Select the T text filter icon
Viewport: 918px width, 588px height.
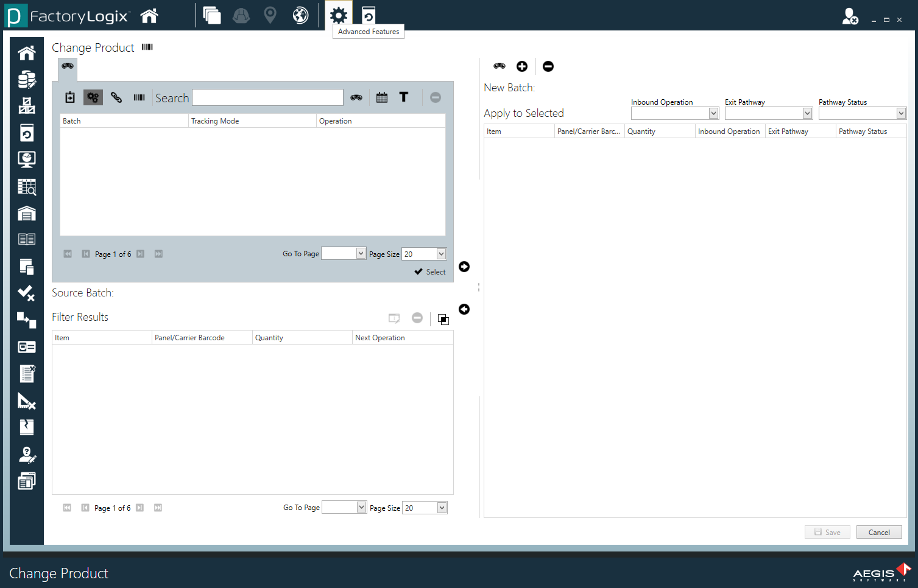pos(404,97)
